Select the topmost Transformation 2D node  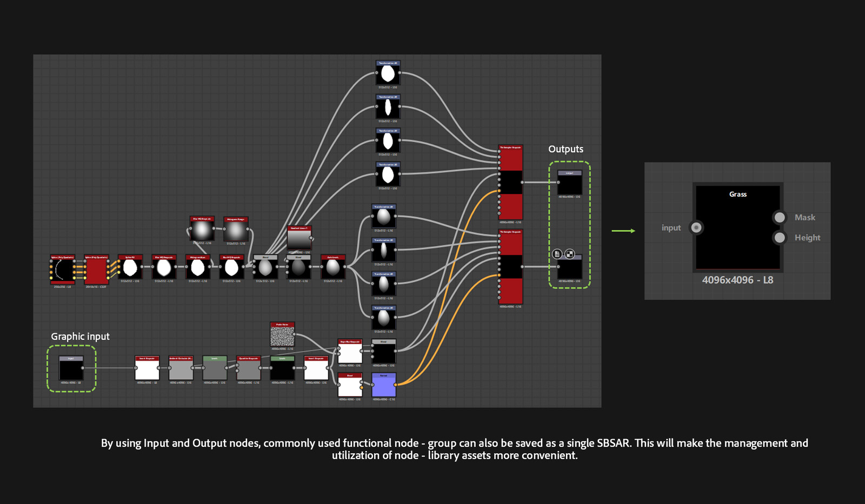click(388, 73)
